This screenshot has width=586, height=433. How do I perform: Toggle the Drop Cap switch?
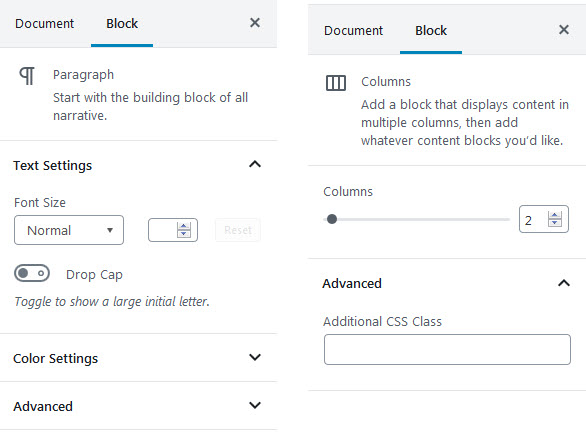[32, 273]
